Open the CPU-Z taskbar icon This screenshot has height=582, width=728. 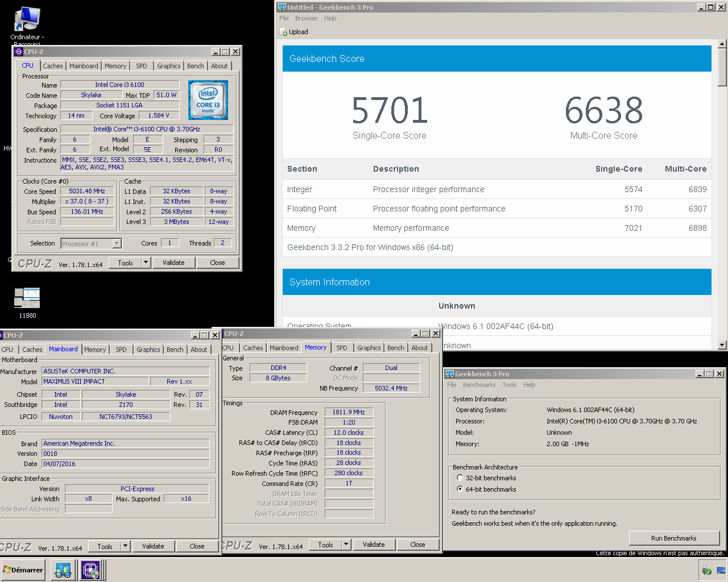pyautogui.click(x=91, y=570)
